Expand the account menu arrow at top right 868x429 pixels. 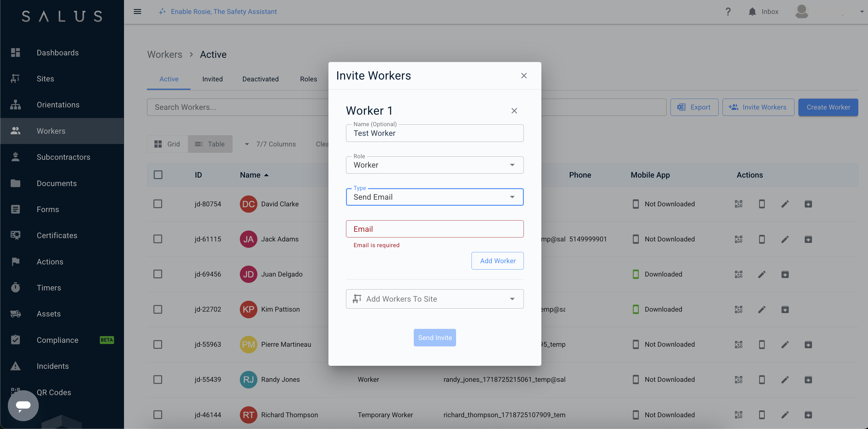click(862, 11)
